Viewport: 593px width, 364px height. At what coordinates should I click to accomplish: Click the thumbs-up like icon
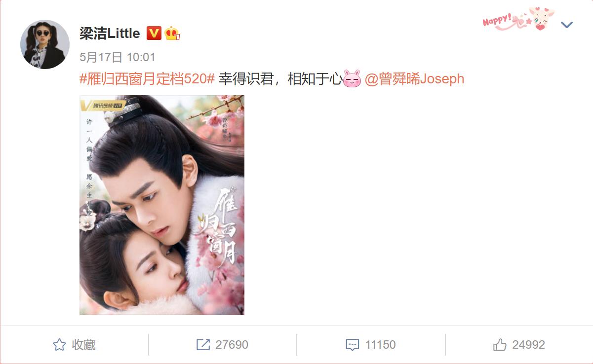pyautogui.click(x=500, y=345)
